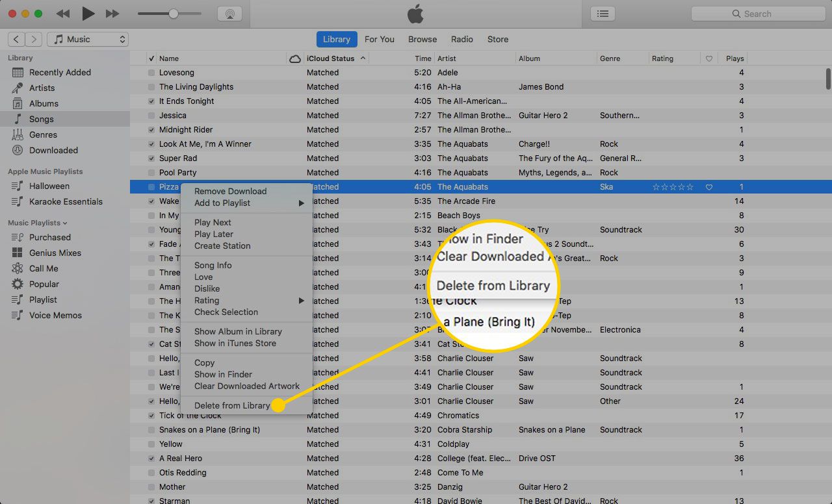
Task: Click the Recently Added sidebar icon
Action: click(x=18, y=73)
